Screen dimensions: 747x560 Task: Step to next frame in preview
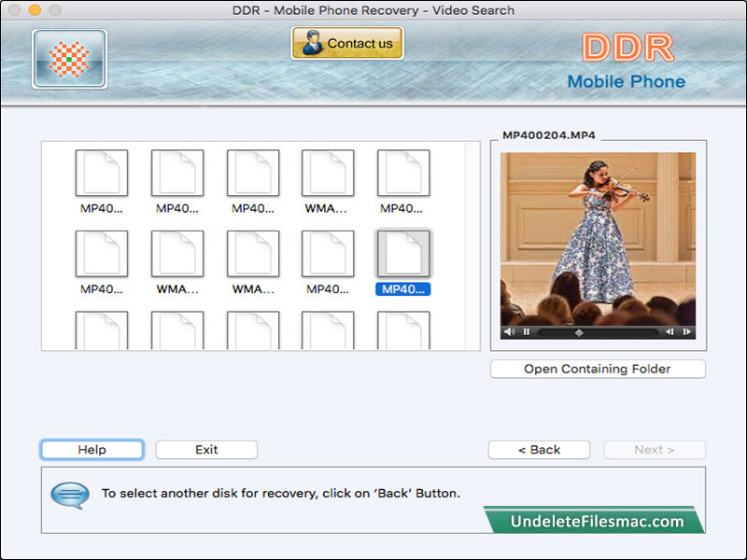686,331
